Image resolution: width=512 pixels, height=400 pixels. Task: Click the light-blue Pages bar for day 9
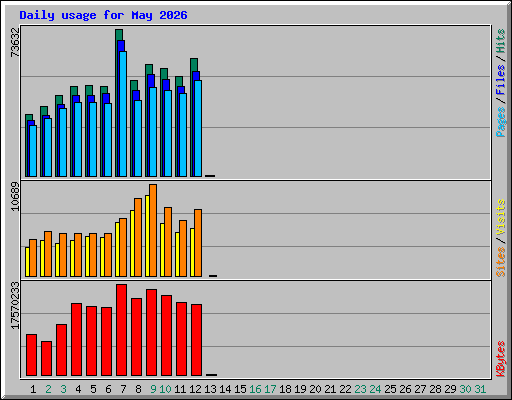pos(153,132)
